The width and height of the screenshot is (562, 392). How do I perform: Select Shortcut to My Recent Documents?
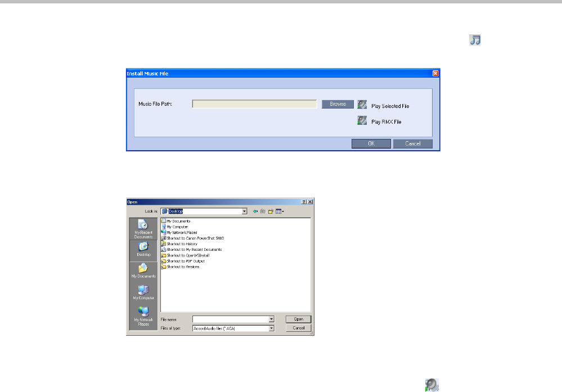pos(191,250)
